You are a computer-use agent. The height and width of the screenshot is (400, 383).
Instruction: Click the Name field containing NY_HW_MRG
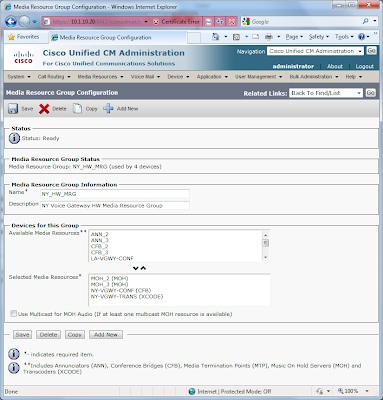pyautogui.click(x=115, y=194)
